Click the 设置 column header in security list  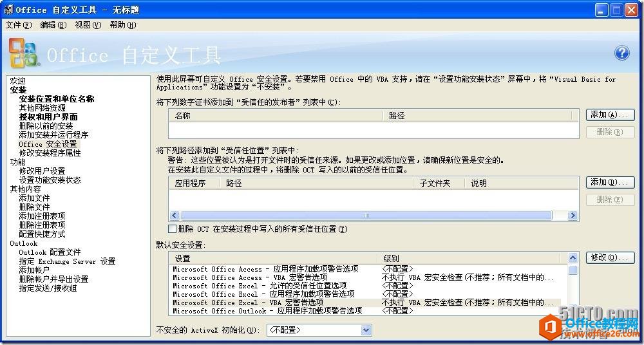click(273, 259)
